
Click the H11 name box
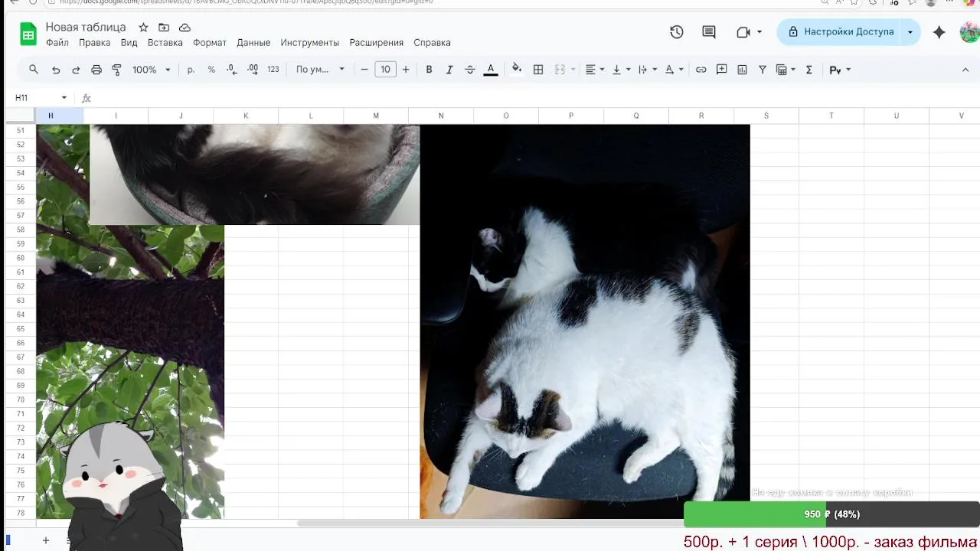pyautogui.click(x=34, y=98)
